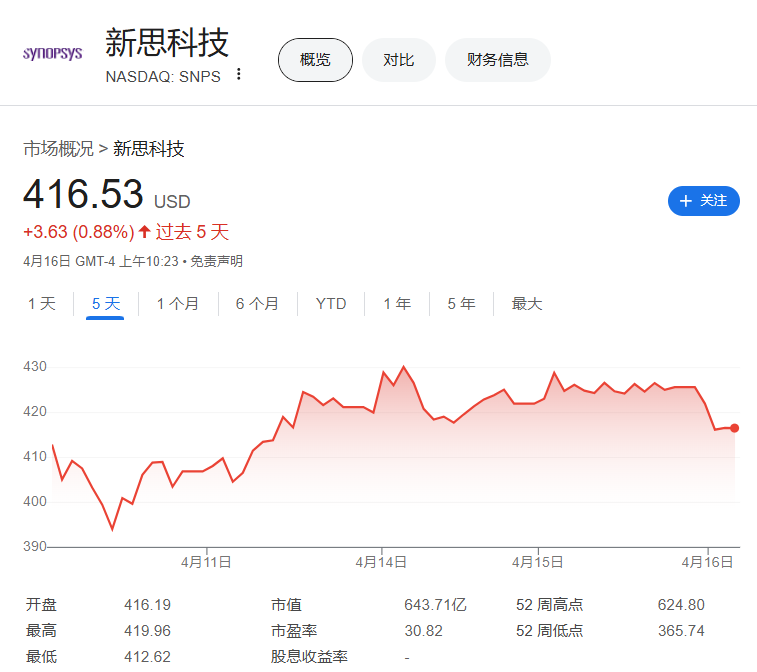This screenshot has height=672, width=757.
Task: Select the 概览 tab button
Action: point(315,60)
